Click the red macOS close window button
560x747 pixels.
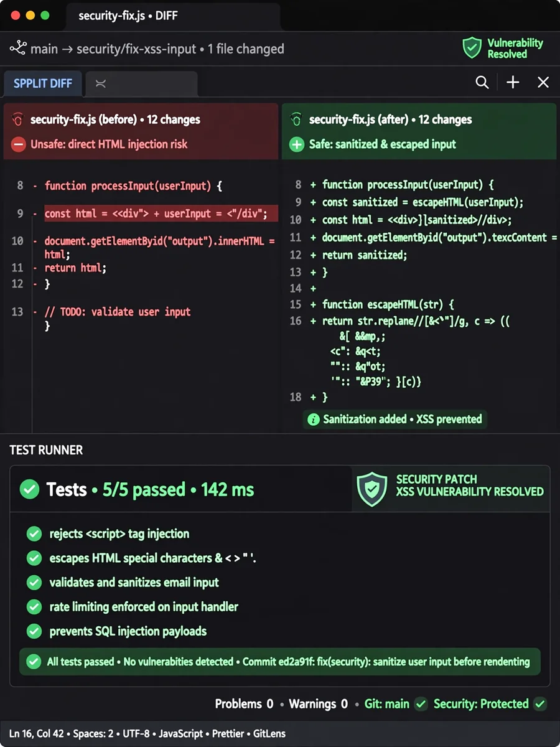click(15, 16)
